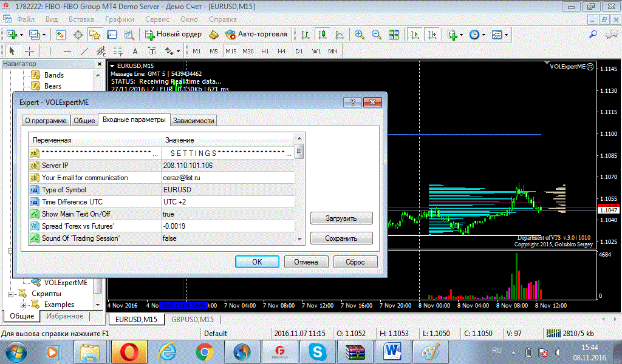This screenshot has width=622, height=364.
Task: Zoom out of the chart
Action: (377, 35)
